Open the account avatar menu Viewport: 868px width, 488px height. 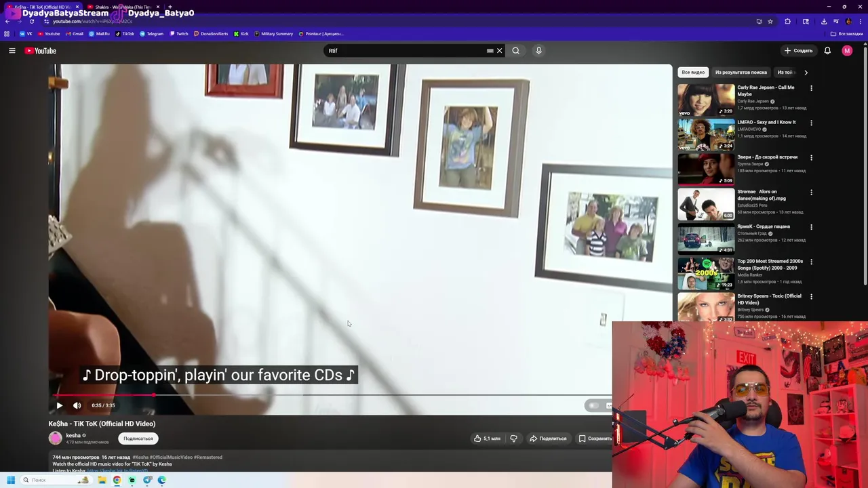coord(847,51)
